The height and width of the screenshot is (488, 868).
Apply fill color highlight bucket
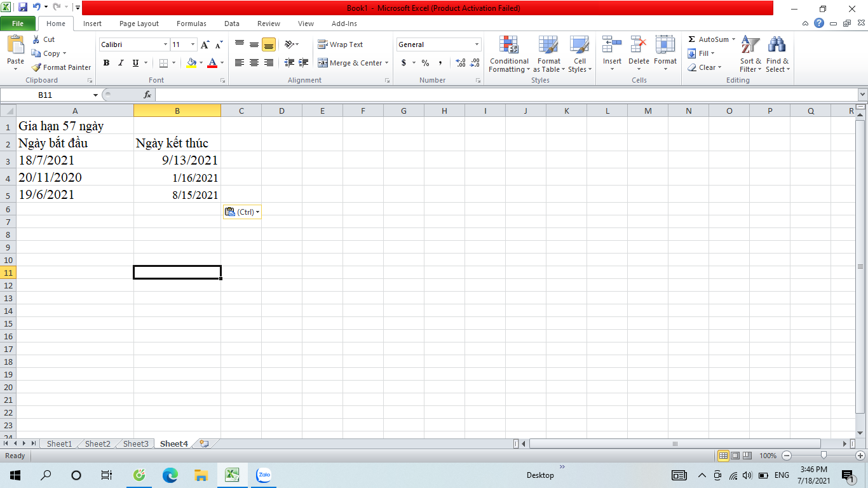coord(192,63)
